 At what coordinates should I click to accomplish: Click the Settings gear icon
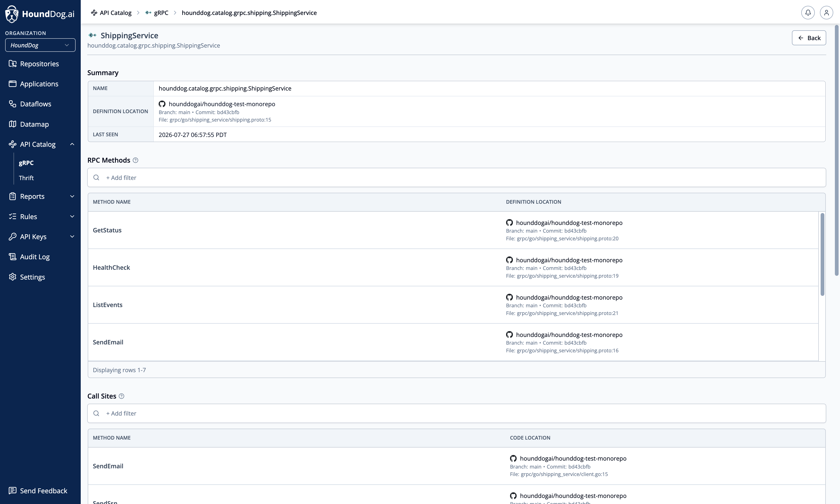(x=13, y=277)
